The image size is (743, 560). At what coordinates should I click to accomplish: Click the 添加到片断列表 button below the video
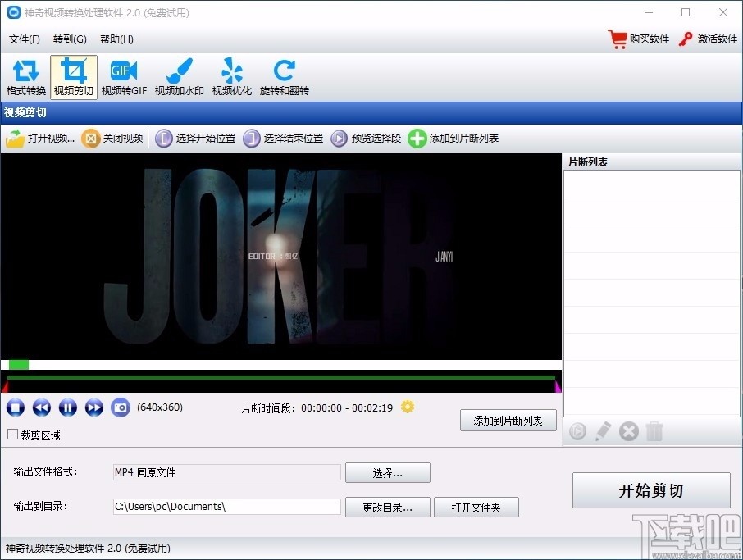[508, 421]
